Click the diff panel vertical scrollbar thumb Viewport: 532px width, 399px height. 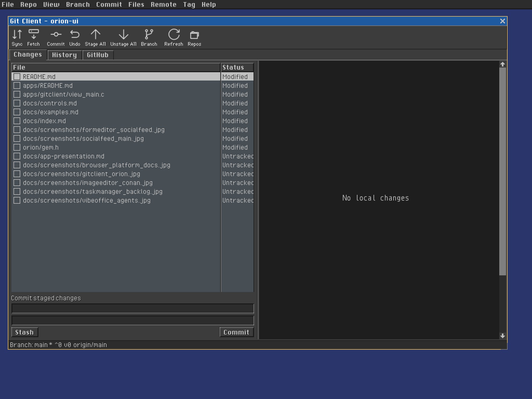503,171
